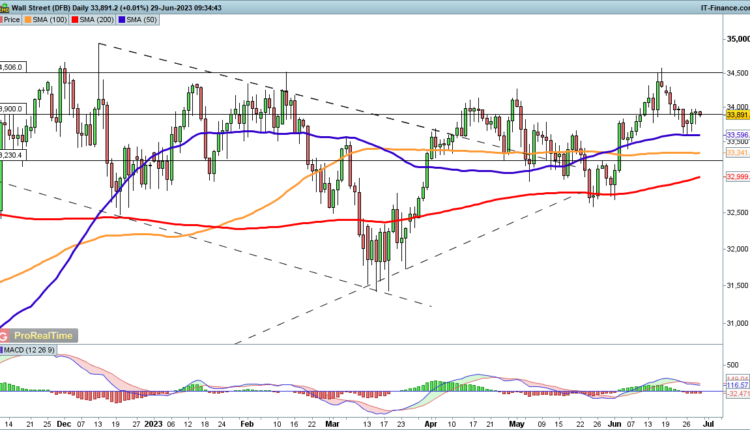Toggle the SMA (200) legend entry
The image size is (750, 430).
click(x=102, y=19)
